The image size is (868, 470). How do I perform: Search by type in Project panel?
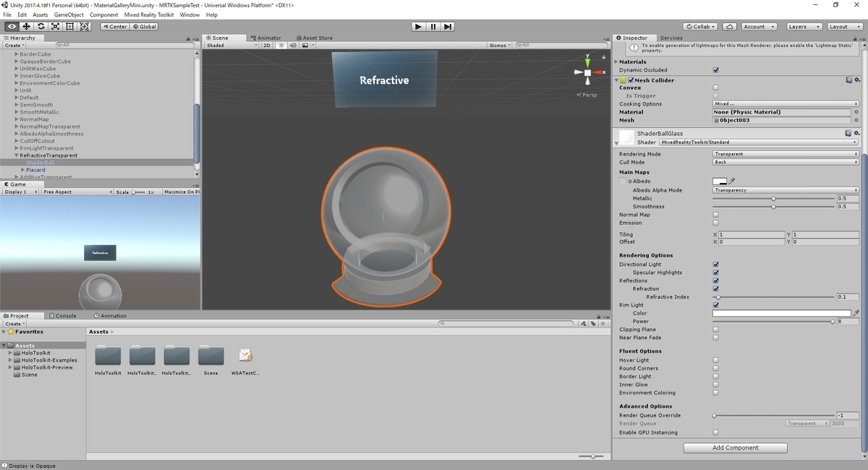585,324
